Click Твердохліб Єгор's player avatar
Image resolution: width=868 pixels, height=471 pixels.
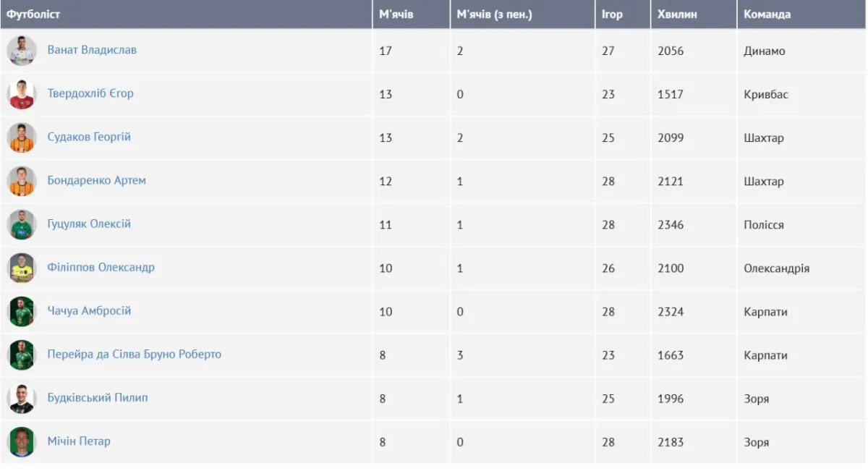point(22,94)
